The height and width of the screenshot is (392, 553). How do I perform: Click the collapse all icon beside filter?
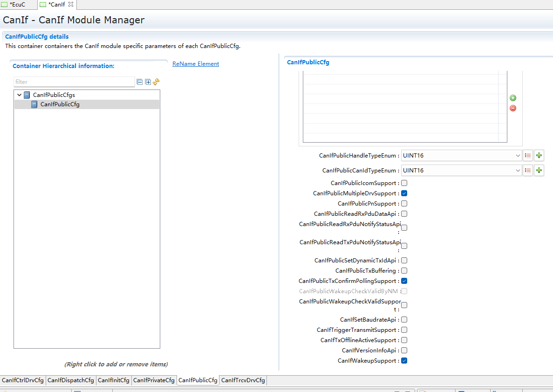click(x=139, y=82)
